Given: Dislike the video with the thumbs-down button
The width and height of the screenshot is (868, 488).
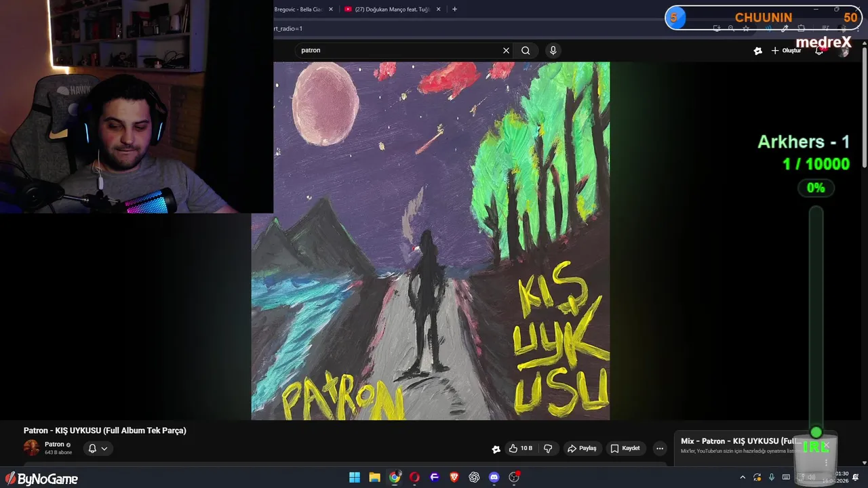Looking at the screenshot, I should click(x=548, y=448).
